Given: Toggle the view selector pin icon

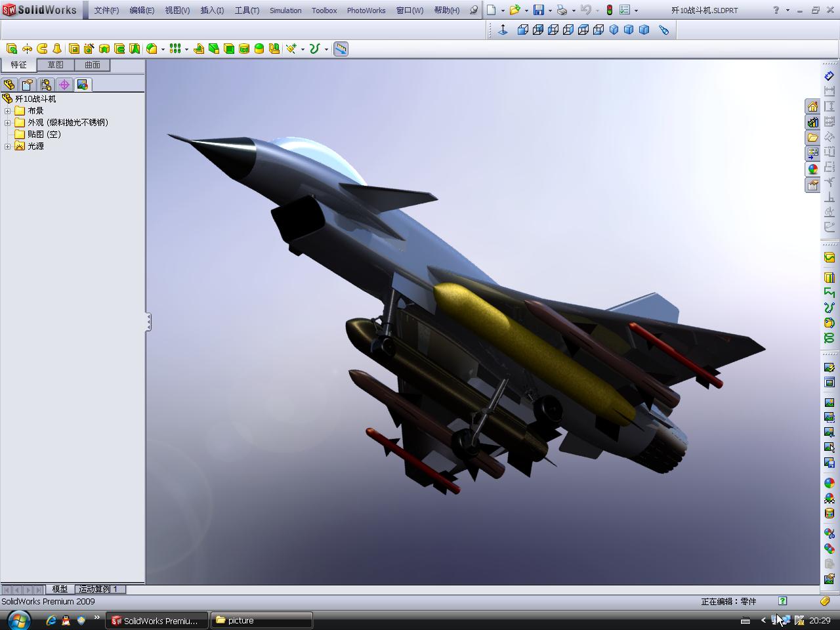Looking at the screenshot, I should (x=664, y=30).
